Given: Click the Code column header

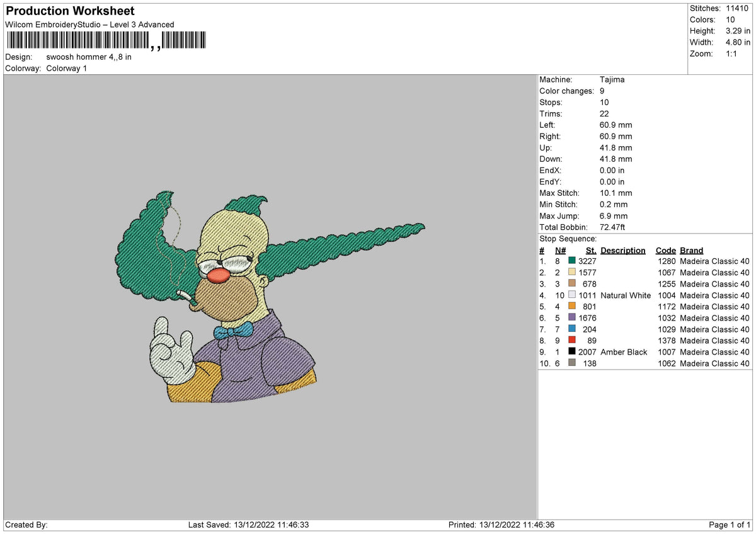Looking at the screenshot, I should [665, 250].
